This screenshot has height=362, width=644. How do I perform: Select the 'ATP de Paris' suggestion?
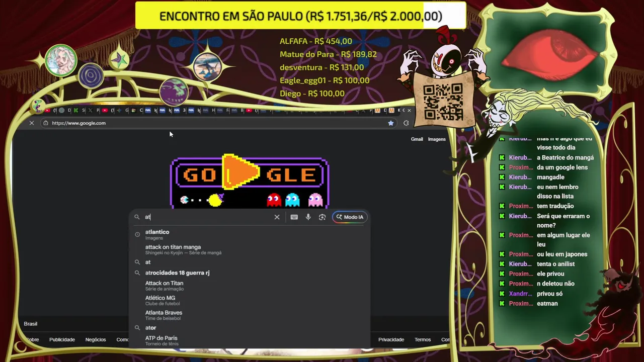tap(249, 340)
